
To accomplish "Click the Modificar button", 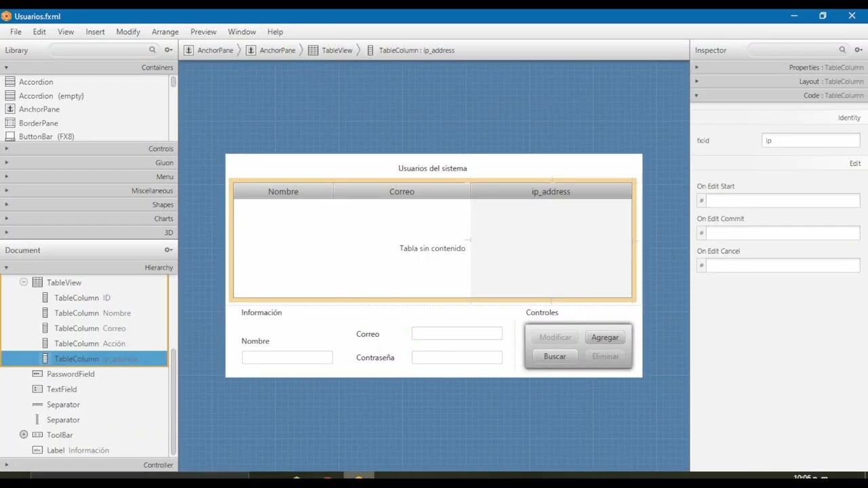I will (555, 337).
